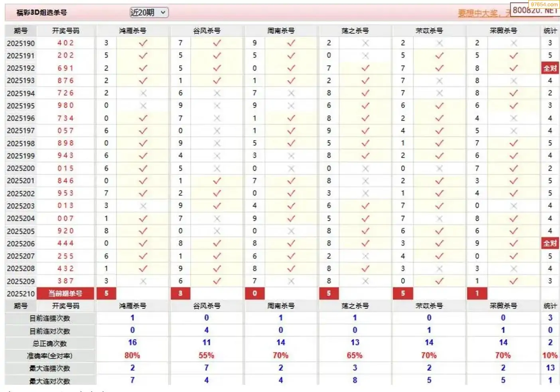Click draw number 387 for period 2025209
The height and width of the screenshot is (392, 560).
pos(65,281)
